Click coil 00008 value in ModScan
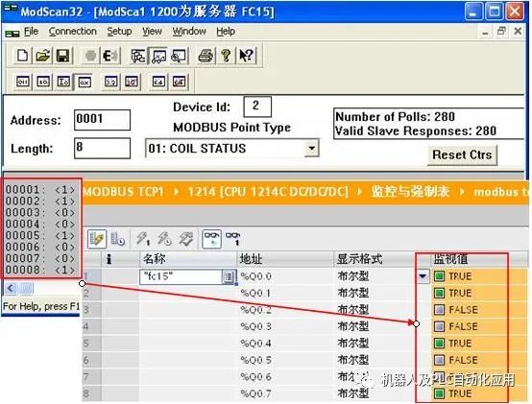The width and height of the screenshot is (532, 404). (x=65, y=270)
